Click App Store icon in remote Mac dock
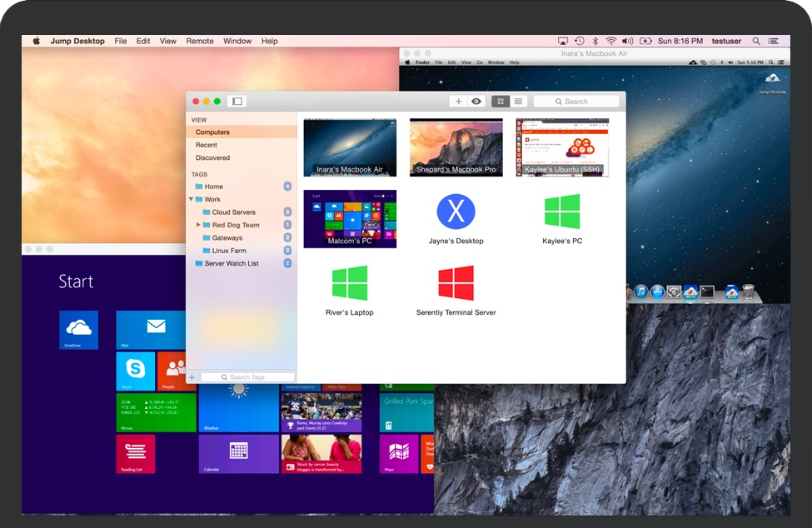This screenshot has width=812, height=528. 657,291
